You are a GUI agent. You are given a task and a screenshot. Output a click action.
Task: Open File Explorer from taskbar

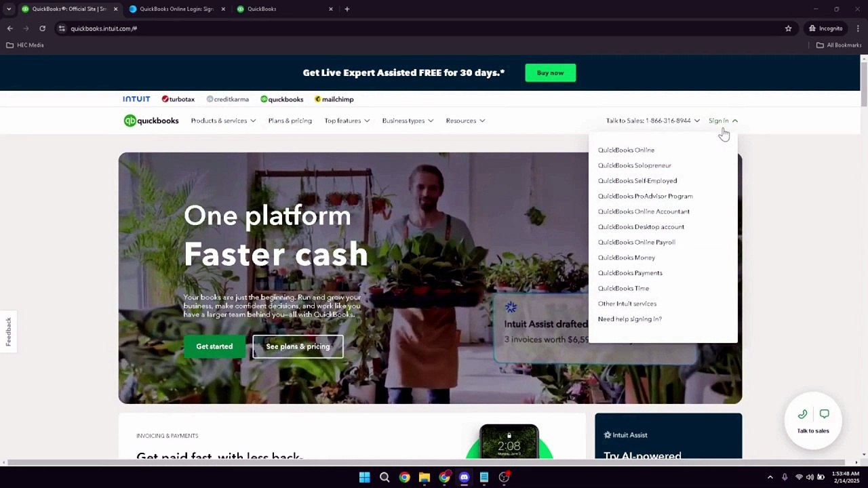pos(425,477)
